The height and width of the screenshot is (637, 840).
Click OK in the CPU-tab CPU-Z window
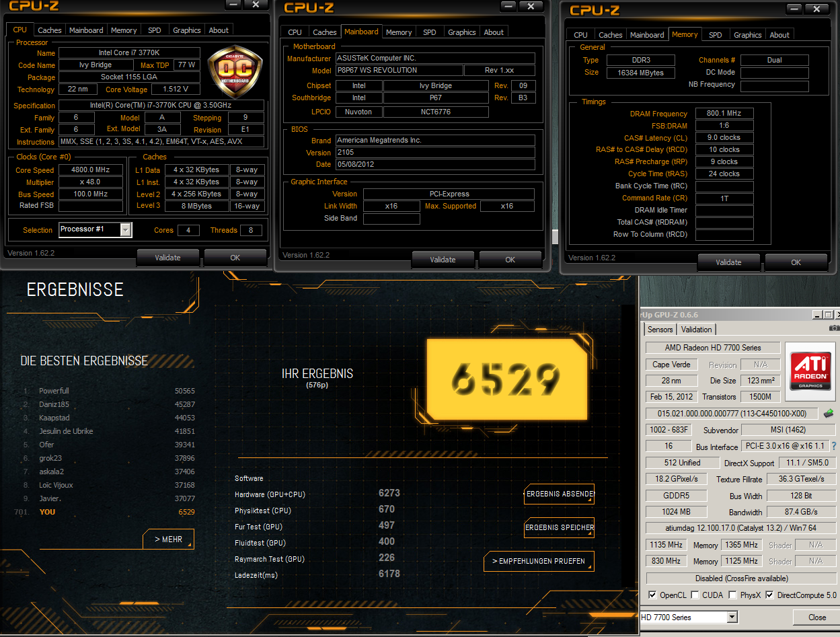(x=235, y=258)
